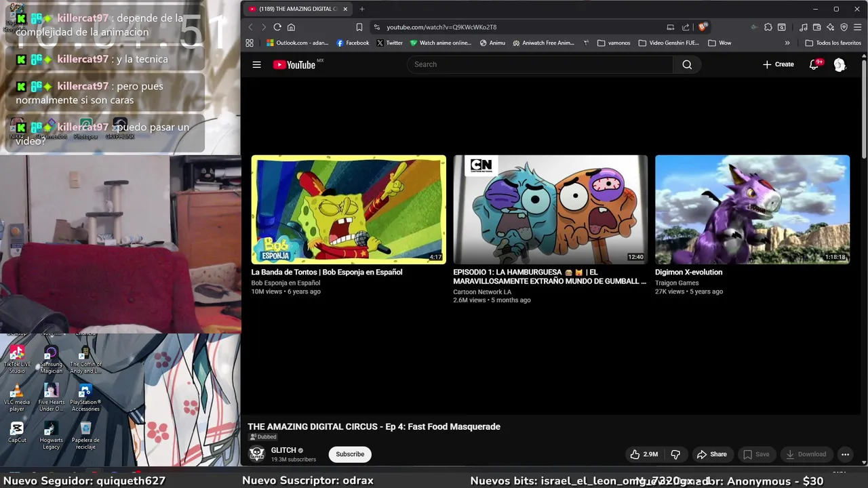This screenshot has width=868, height=488.
Task: Open the browser extensions puzzle icon
Action: click(768, 27)
